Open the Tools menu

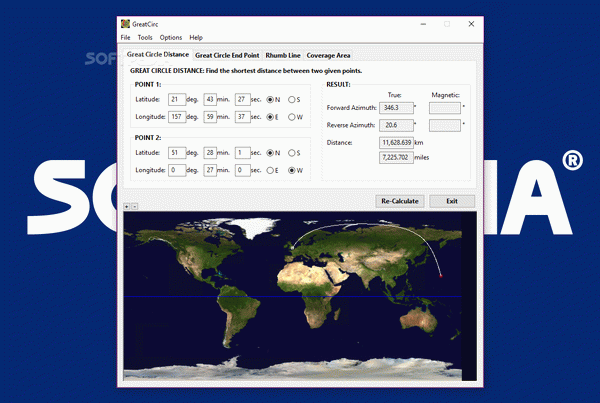(145, 37)
